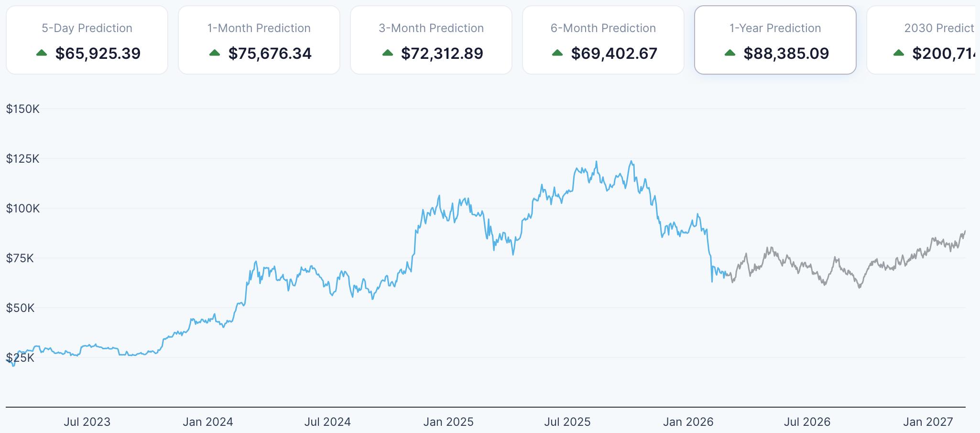Viewport: 980px width, 433px height.
Task: Click the green arrow on 5-Day Prediction card
Action: [x=41, y=53]
